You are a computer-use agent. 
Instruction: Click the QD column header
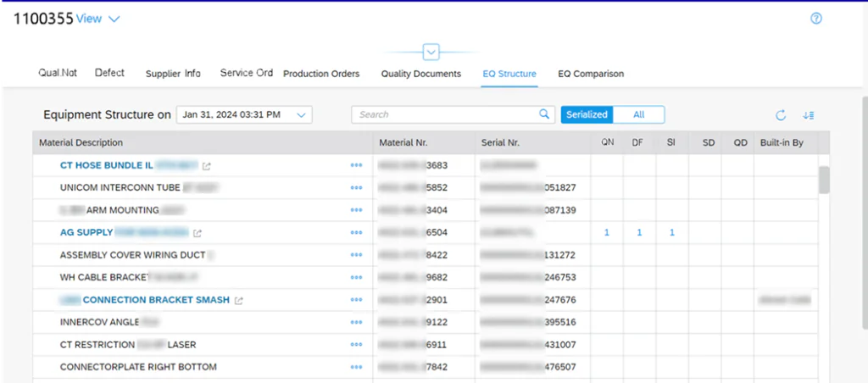click(x=740, y=143)
